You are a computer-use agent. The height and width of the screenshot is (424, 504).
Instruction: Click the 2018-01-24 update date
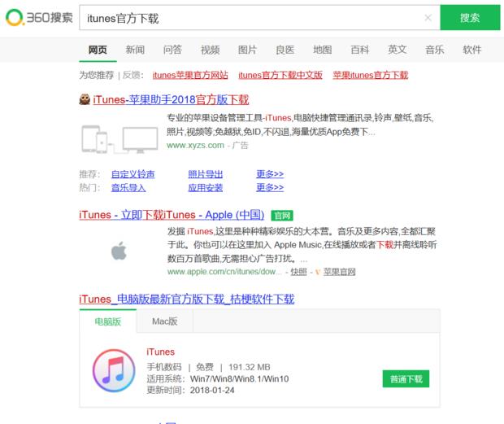[212, 390]
